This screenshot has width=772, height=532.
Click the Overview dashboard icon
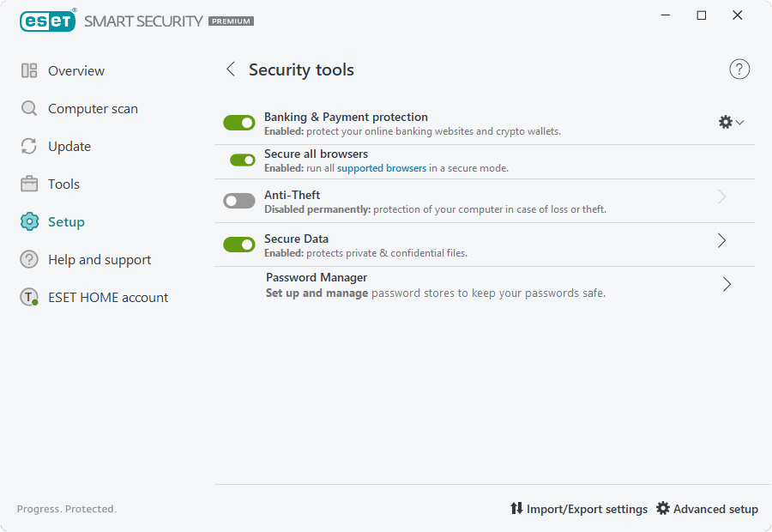29,70
